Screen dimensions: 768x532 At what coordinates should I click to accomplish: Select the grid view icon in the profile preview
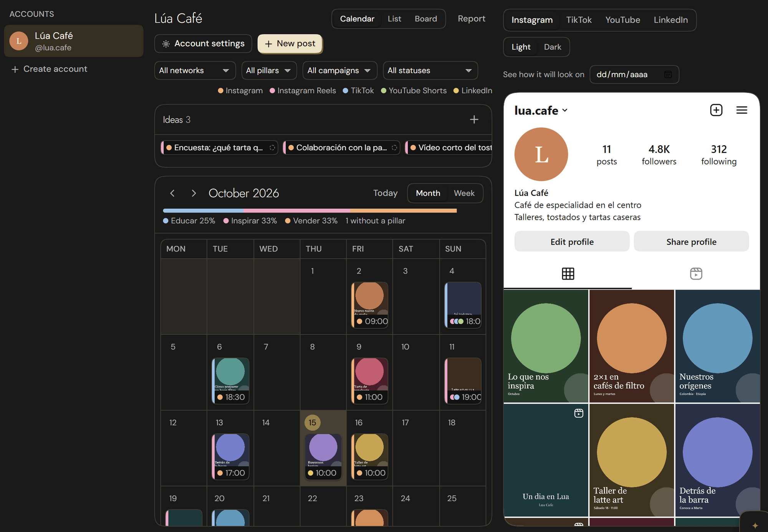568,273
